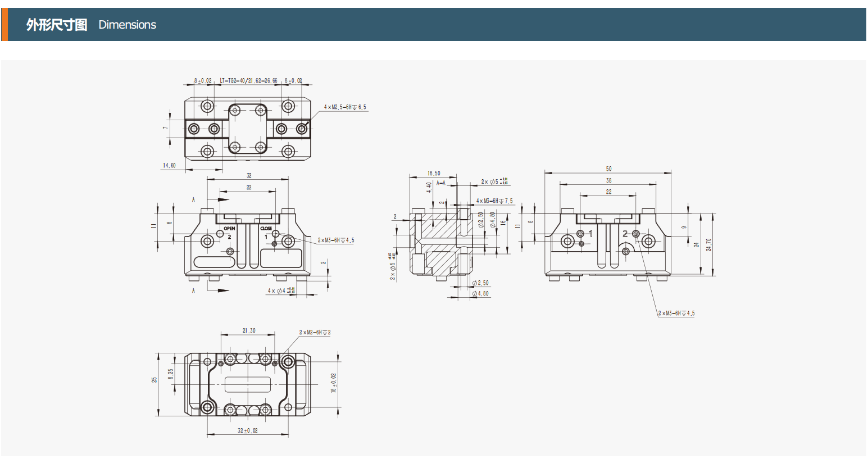Click the '8.25' vertical dimension
This screenshot has width=868, height=459.
click(x=171, y=373)
